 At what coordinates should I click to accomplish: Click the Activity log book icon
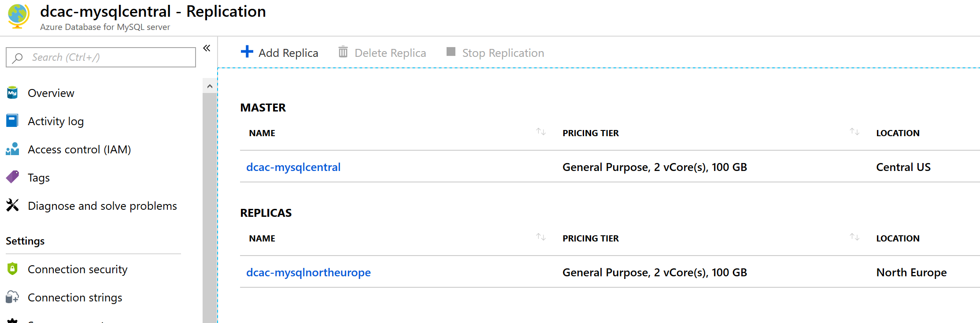coord(12,121)
